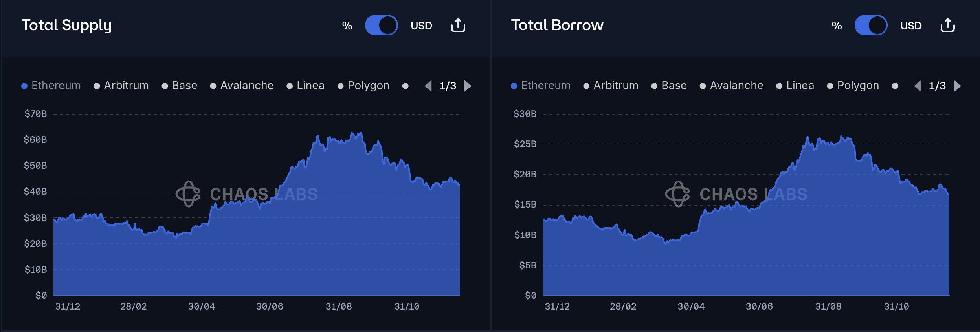Viewport: 980px width, 332px height.
Task: Click the % label beside the Total Supply toggle
Action: [x=346, y=25]
